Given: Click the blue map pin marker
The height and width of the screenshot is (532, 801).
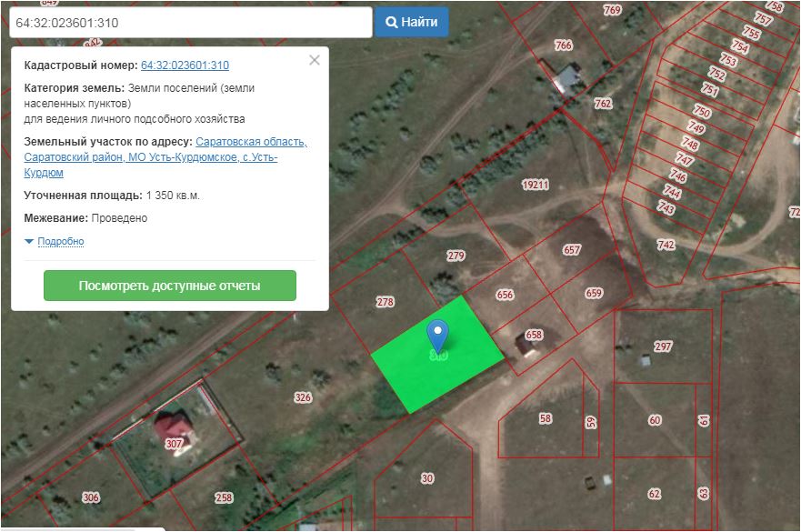Looking at the screenshot, I should pos(438,335).
